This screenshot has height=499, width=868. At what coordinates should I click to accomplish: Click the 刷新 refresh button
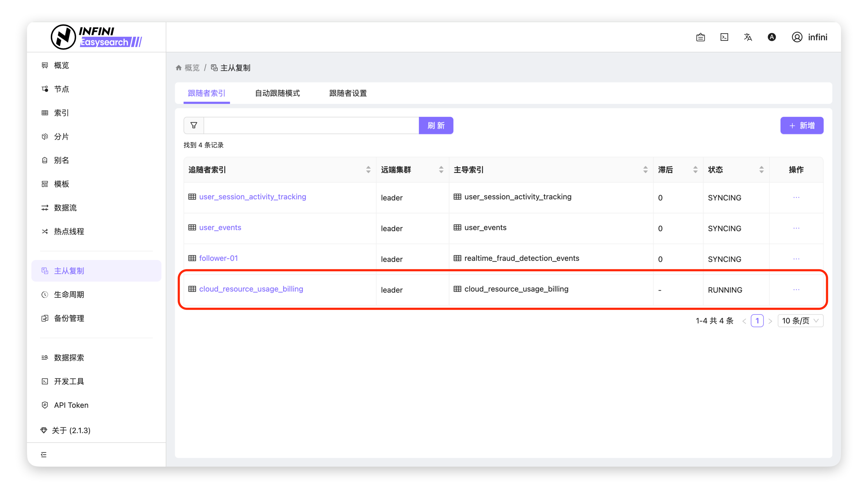(436, 125)
